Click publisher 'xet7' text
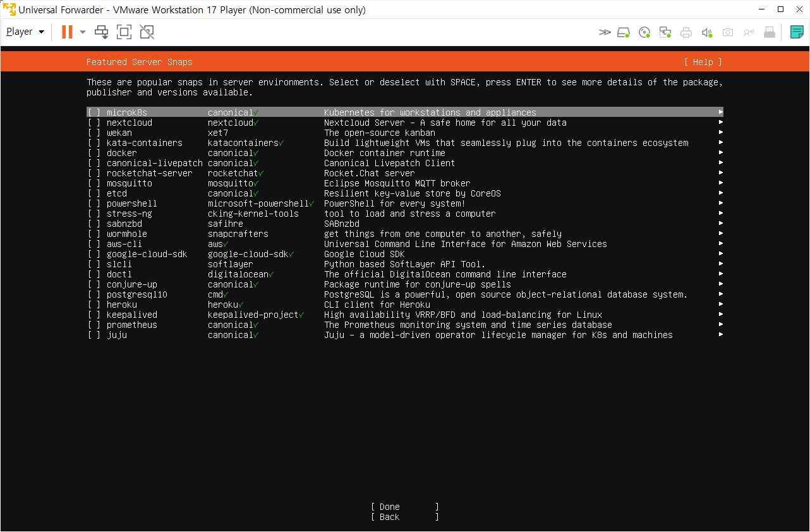The image size is (810, 532). [x=218, y=133]
